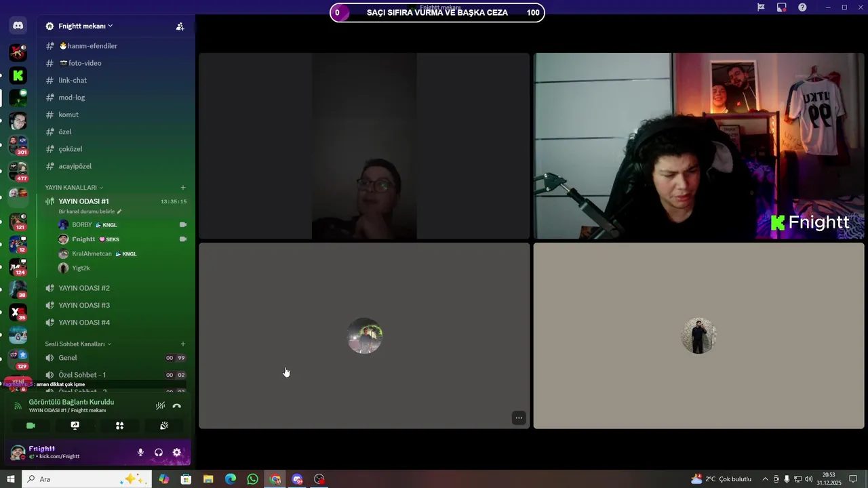
Task: Disconnect from voice with the hang-up icon
Action: 177,406
